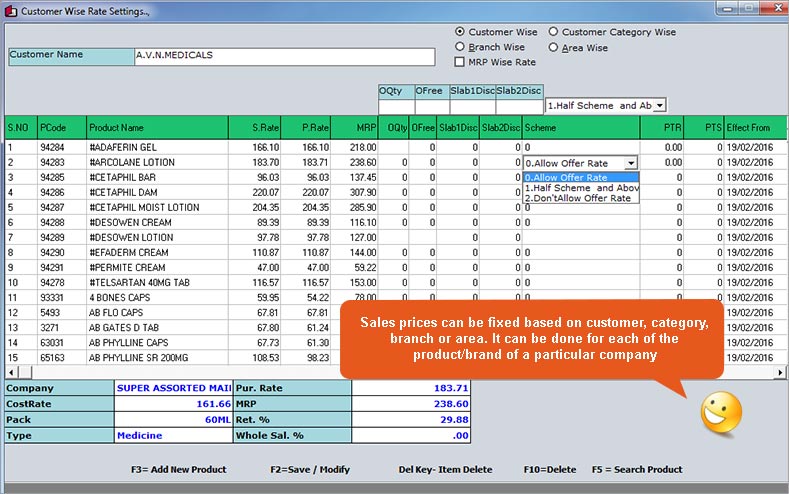Select the #CETAPHIL BAR product name
Screen dimensions: 789x494
(122, 178)
